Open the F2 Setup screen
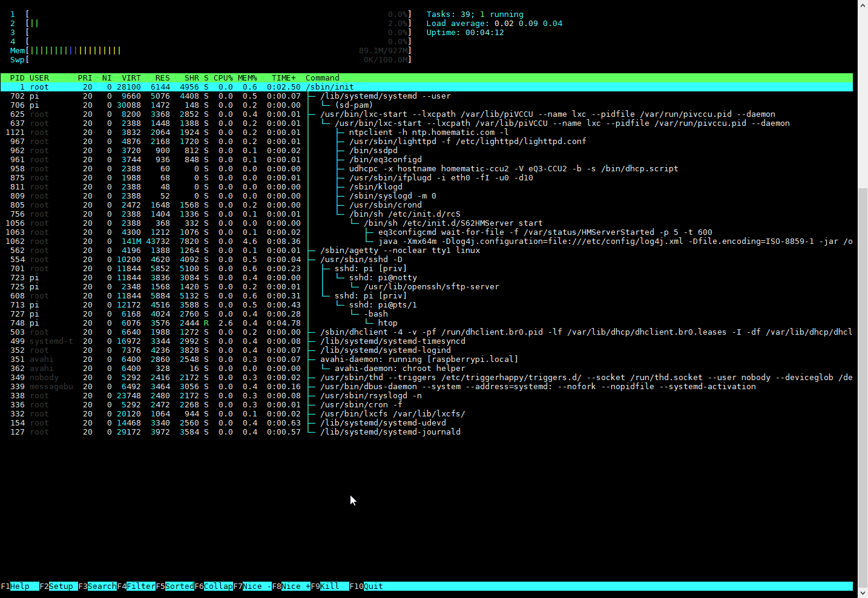868x598 pixels. tap(59, 586)
